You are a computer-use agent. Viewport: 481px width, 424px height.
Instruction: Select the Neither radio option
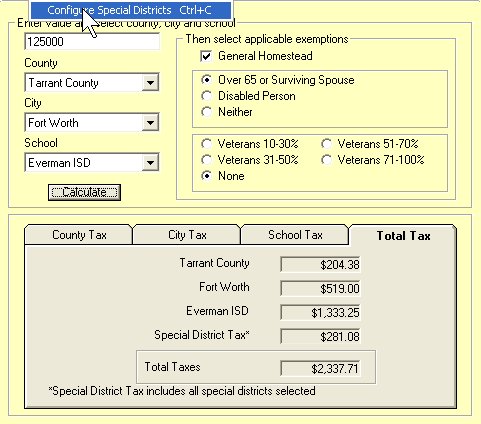[206, 112]
